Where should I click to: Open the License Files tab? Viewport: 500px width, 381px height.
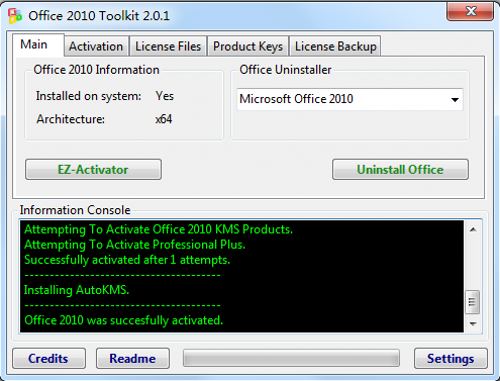(x=168, y=46)
